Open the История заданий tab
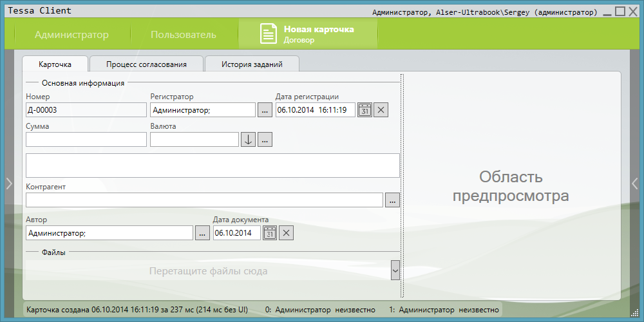Viewport: 644px width, 322px height. [x=252, y=64]
